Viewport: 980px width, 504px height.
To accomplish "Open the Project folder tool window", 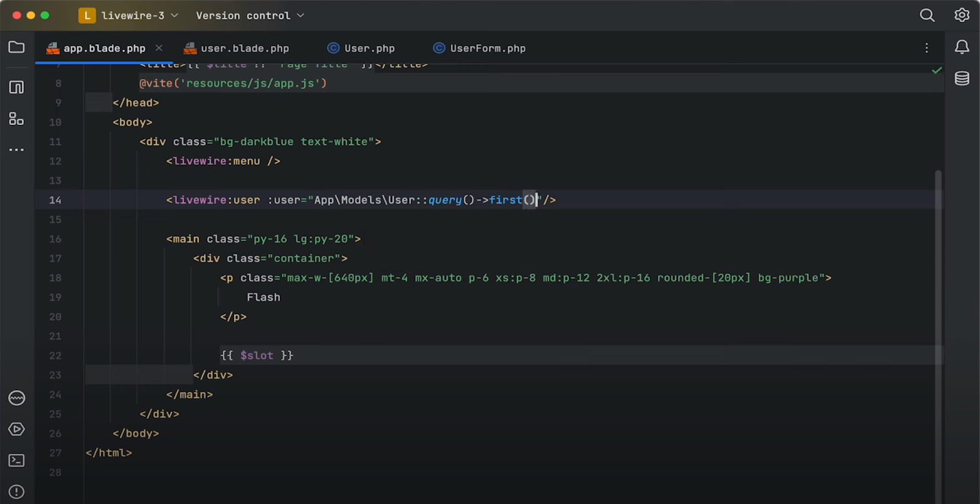I will tap(17, 47).
